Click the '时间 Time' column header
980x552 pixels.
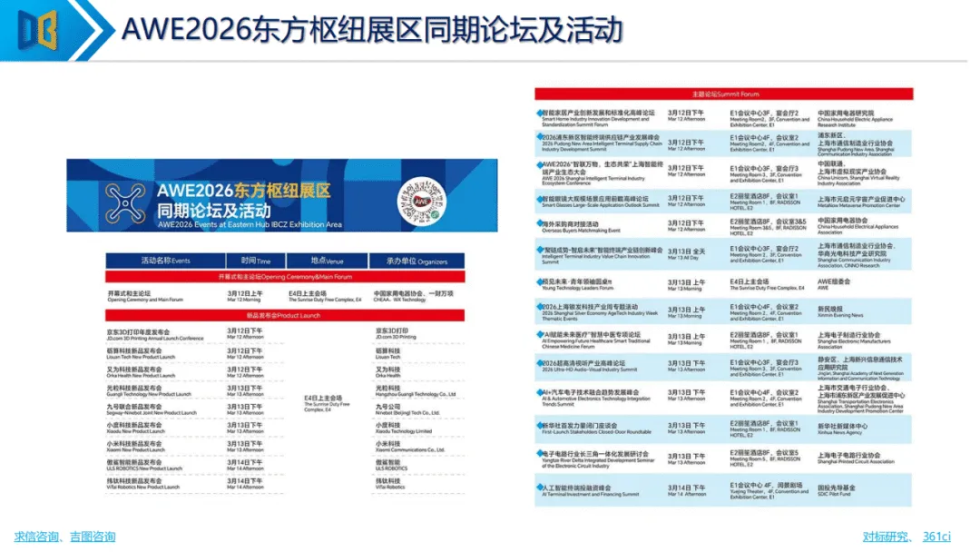256,261
